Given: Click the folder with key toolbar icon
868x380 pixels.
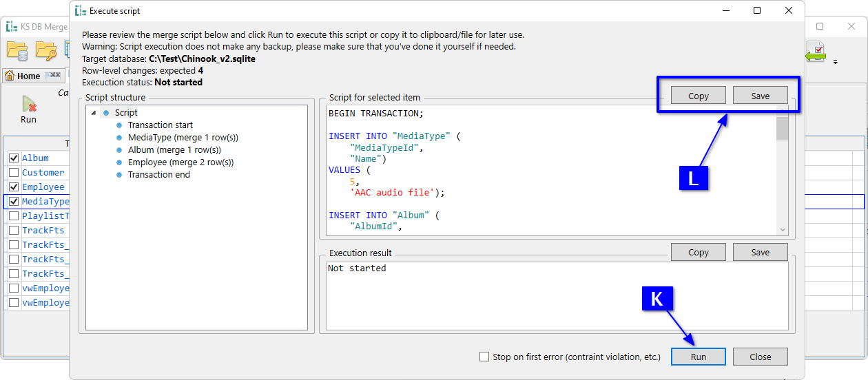Looking at the screenshot, I should click(x=46, y=50).
